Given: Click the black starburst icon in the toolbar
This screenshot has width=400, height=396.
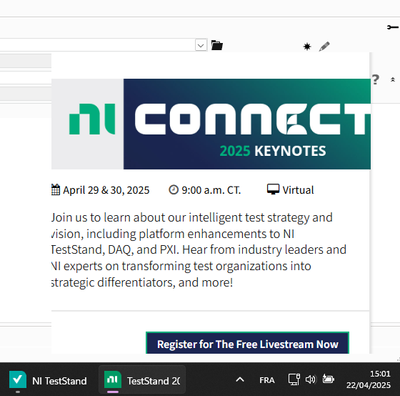Looking at the screenshot, I should pos(307,46).
